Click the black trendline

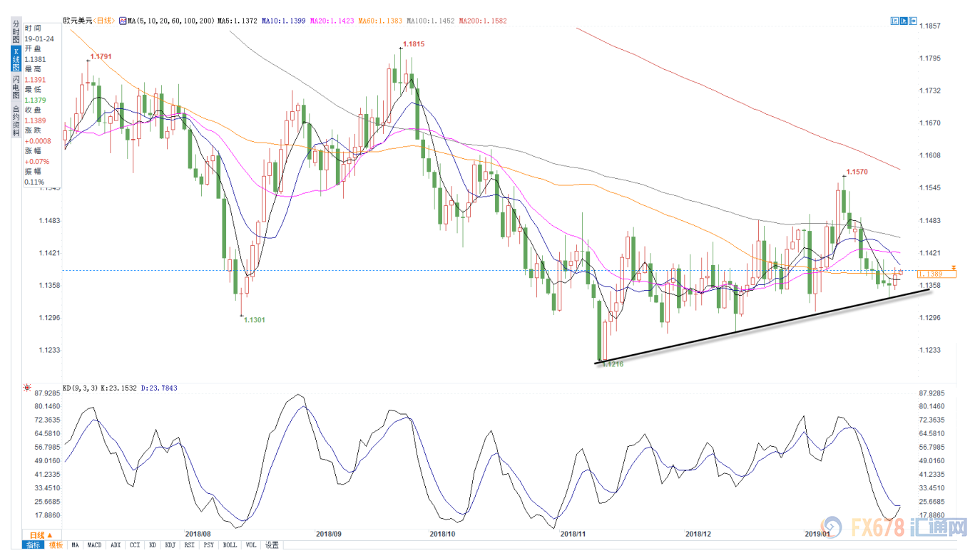(x=763, y=325)
